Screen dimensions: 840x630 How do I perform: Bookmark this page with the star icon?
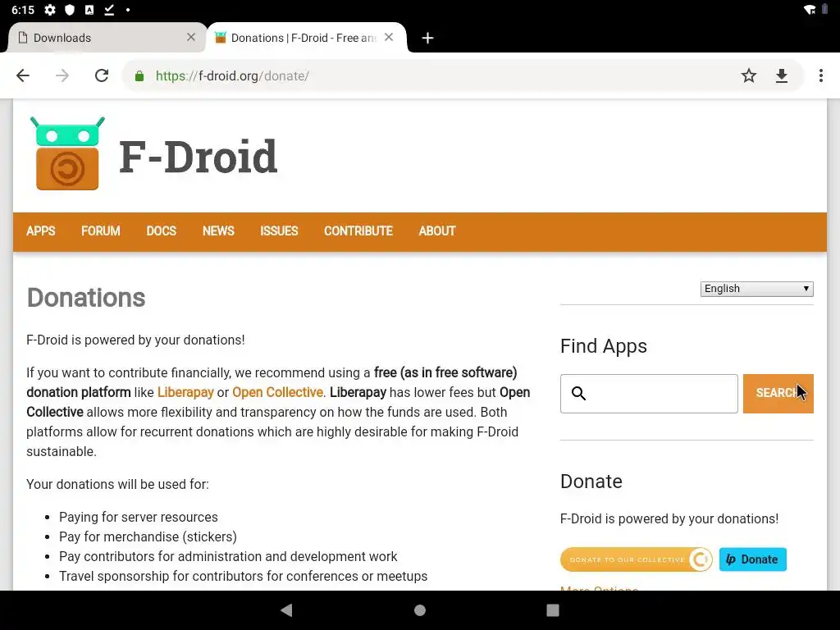click(748, 75)
